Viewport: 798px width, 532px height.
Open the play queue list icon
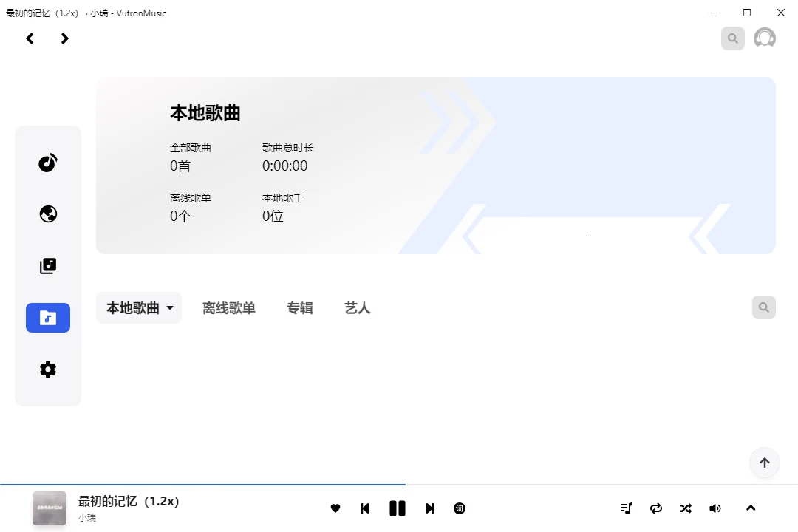(x=627, y=508)
